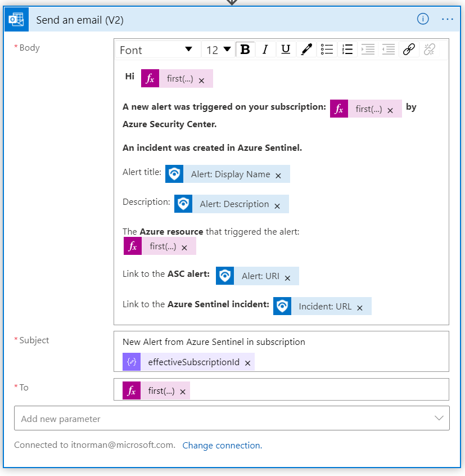Click the 'Azure Security Center.' body text
Screen dimensions: 465x476
pos(169,124)
